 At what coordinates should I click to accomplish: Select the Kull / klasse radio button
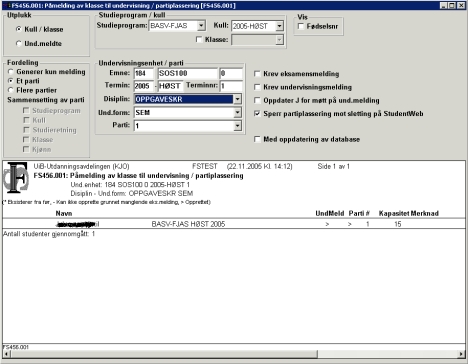coord(19,29)
